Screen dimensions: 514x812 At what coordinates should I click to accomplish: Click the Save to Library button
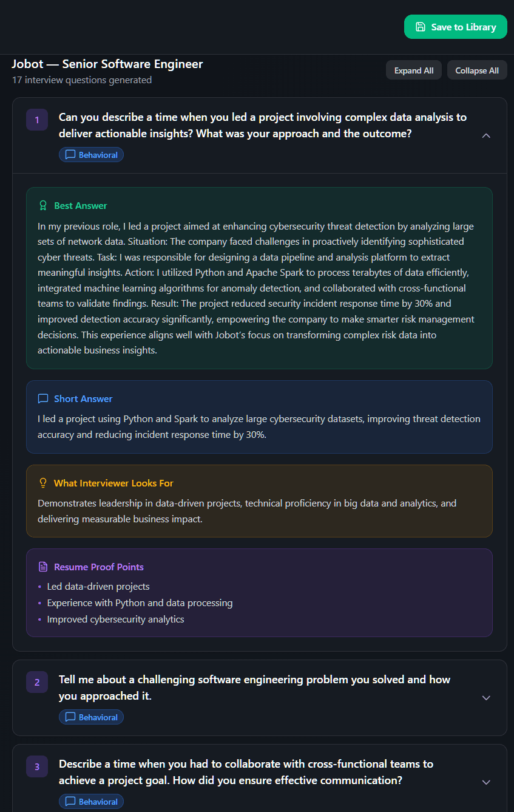tap(456, 27)
